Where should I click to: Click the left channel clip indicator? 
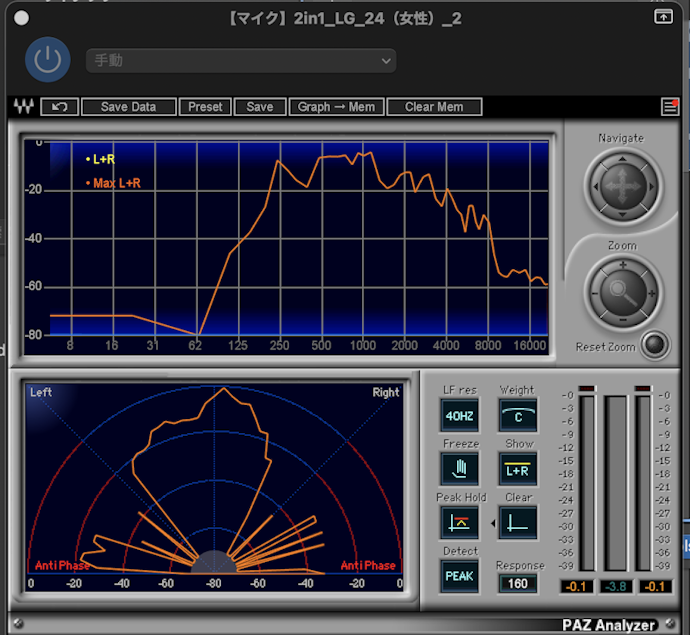(x=587, y=388)
